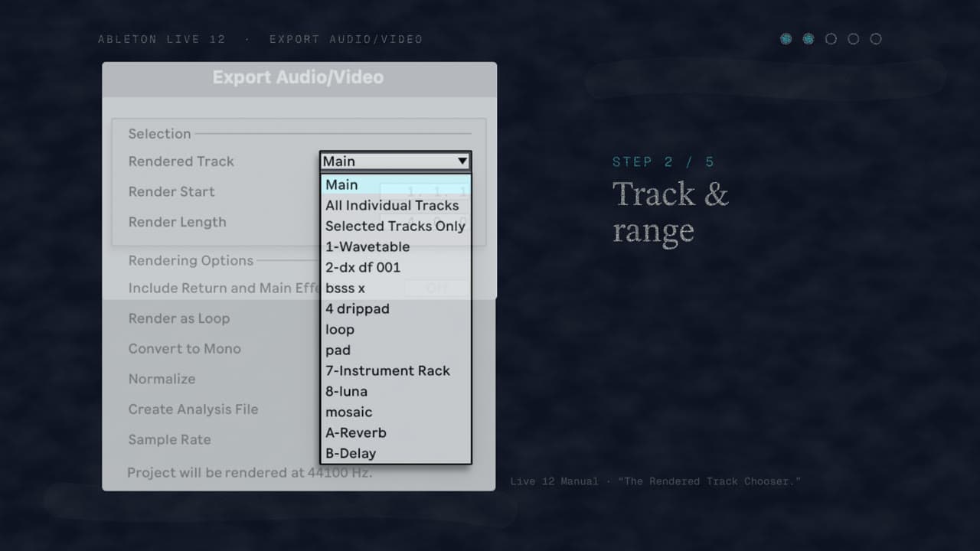Select the 1-Wavetable track

[395, 246]
